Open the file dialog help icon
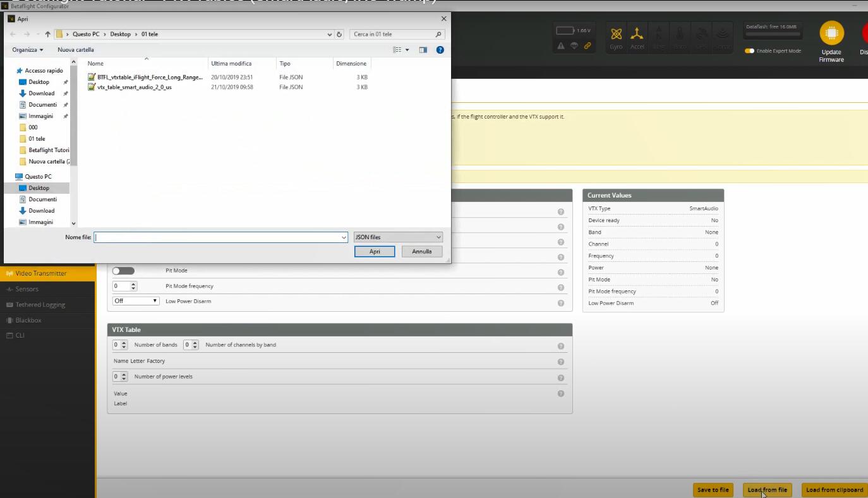 (440, 50)
